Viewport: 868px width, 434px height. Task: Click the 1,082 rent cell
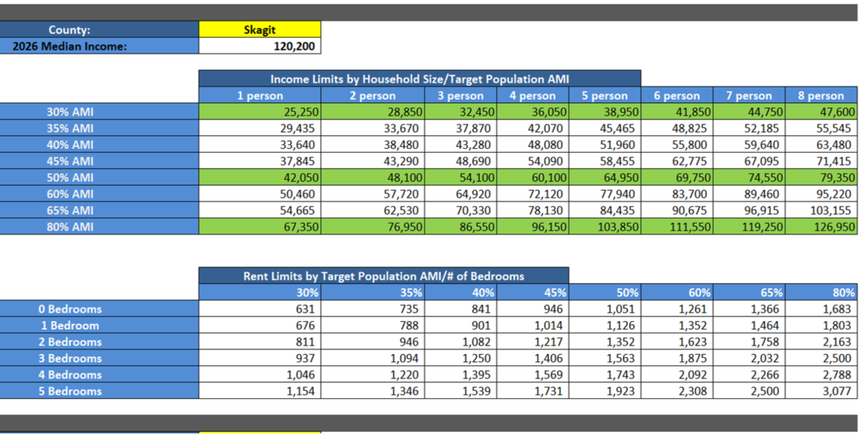tap(460, 341)
